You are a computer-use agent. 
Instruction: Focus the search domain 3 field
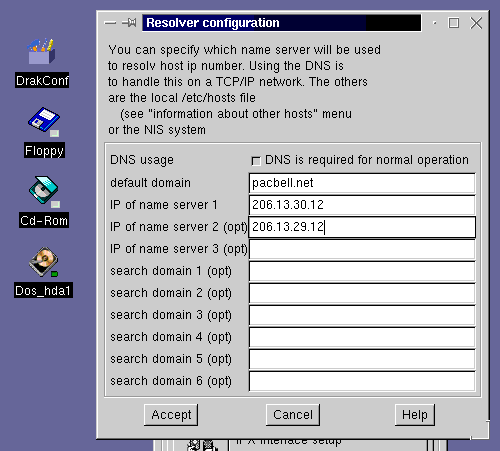click(x=362, y=315)
